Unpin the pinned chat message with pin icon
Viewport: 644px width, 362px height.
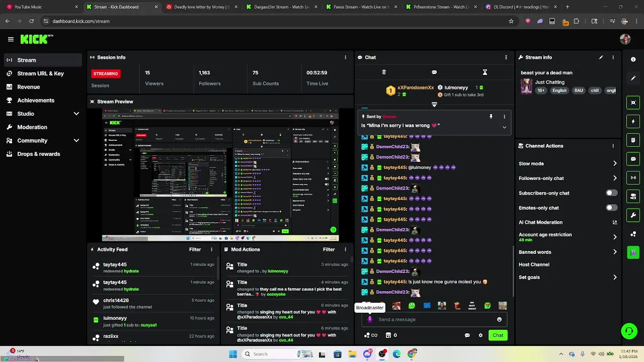491,117
